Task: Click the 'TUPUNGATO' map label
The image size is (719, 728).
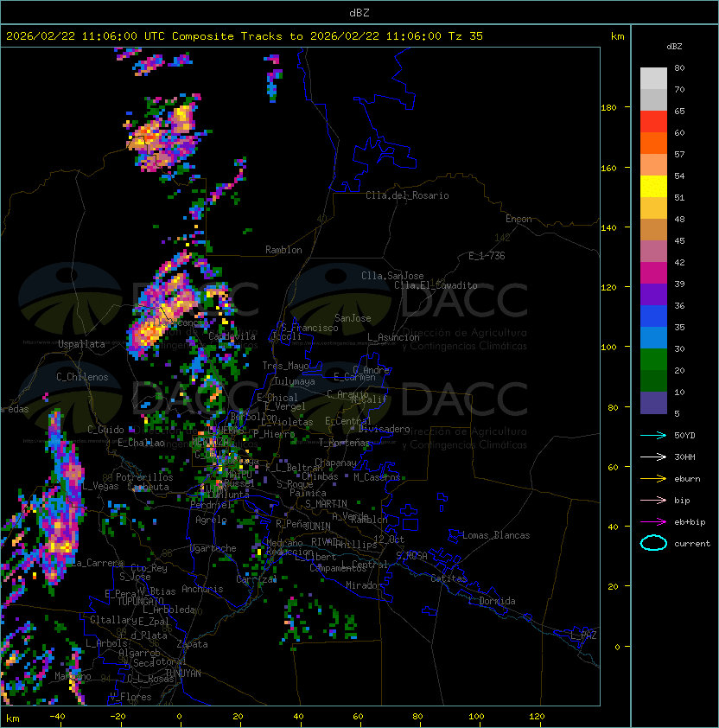Action: (x=140, y=601)
